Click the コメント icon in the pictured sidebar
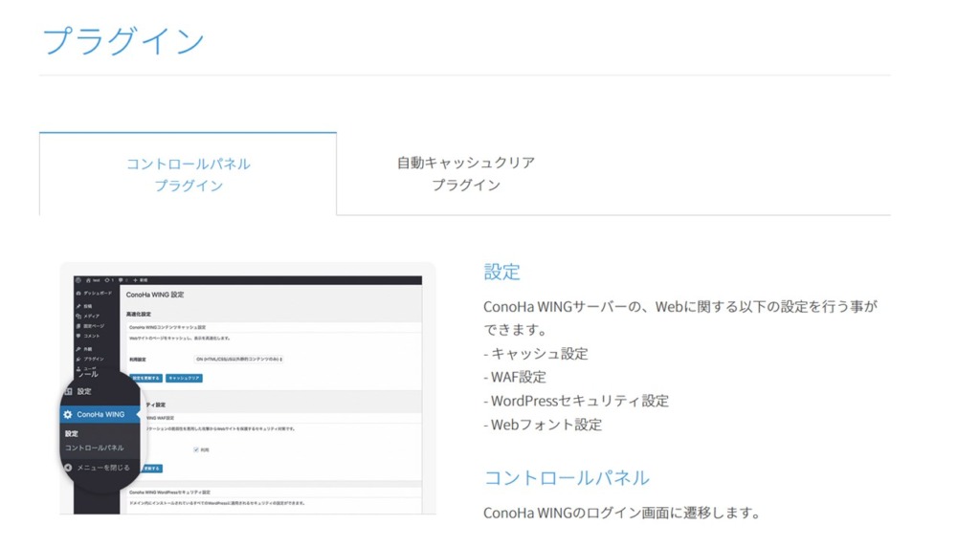The height and width of the screenshot is (547, 980). pyautogui.click(x=78, y=336)
